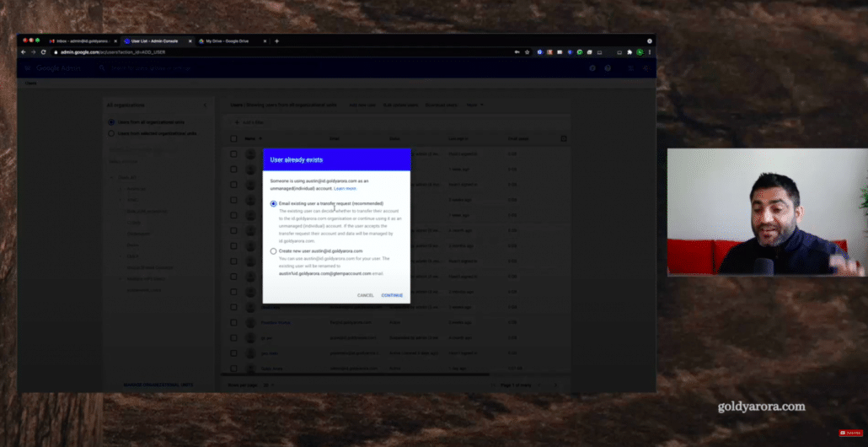Click the password key icon in address bar

tap(517, 52)
